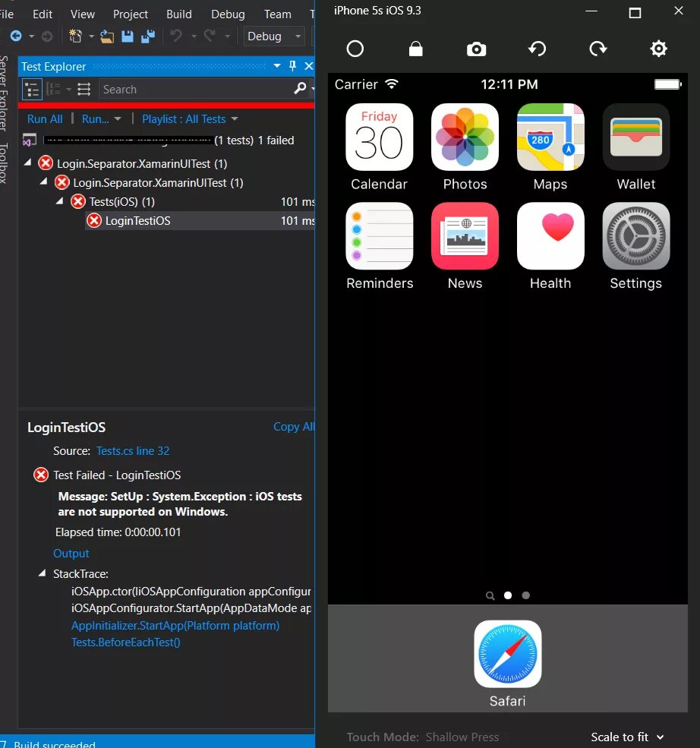The image size is (700, 748).
Task: Collapse the StackTrace section
Action: [x=43, y=573]
